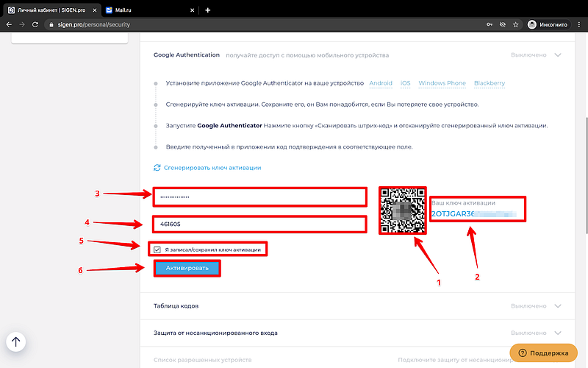Viewport: 588px width, 368px height.
Task: Select the Личный кабинет SIGEN.pro tab
Action: [51, 10]
